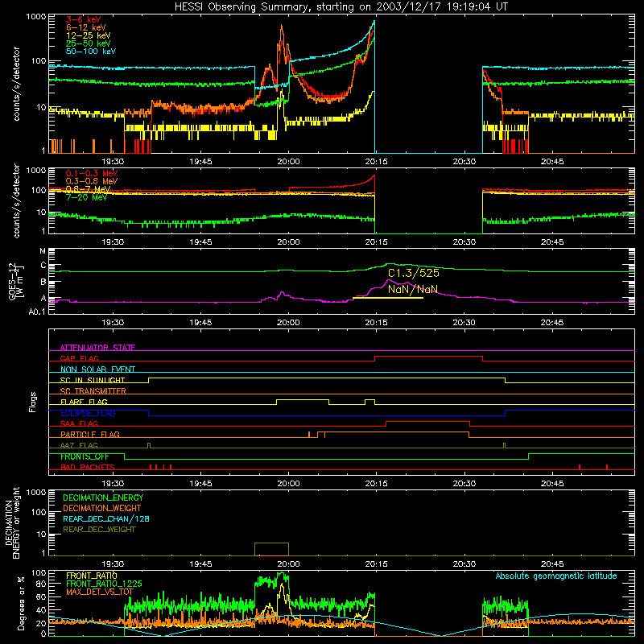This screenshot has width=644, height=644.
Task: Select the BAD_PACKETS flag label
Action: [88, 467]
